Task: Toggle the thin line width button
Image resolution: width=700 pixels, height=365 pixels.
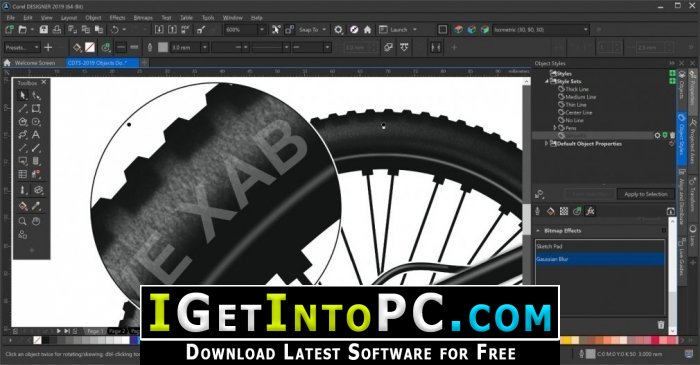Action: pos(121,47)
